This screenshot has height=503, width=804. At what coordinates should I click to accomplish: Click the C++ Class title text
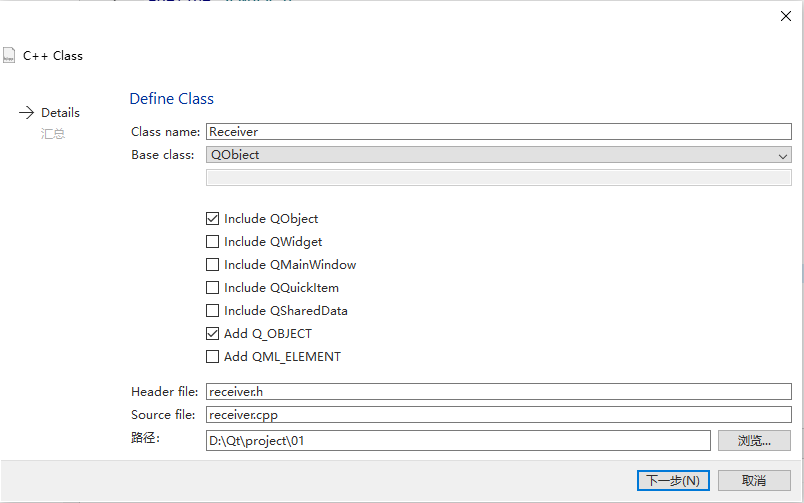[x=53, y=55]
